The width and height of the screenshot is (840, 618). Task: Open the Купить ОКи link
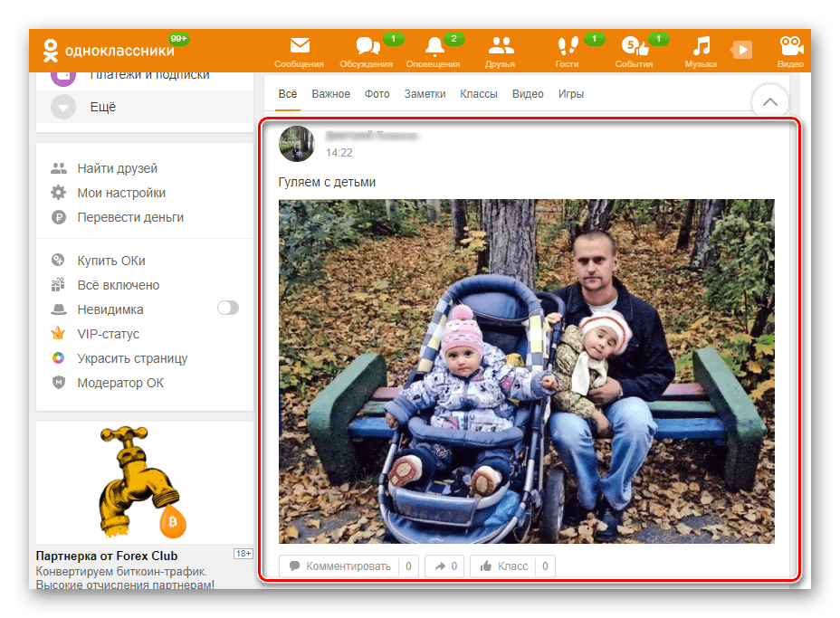[x=111, y=261]
